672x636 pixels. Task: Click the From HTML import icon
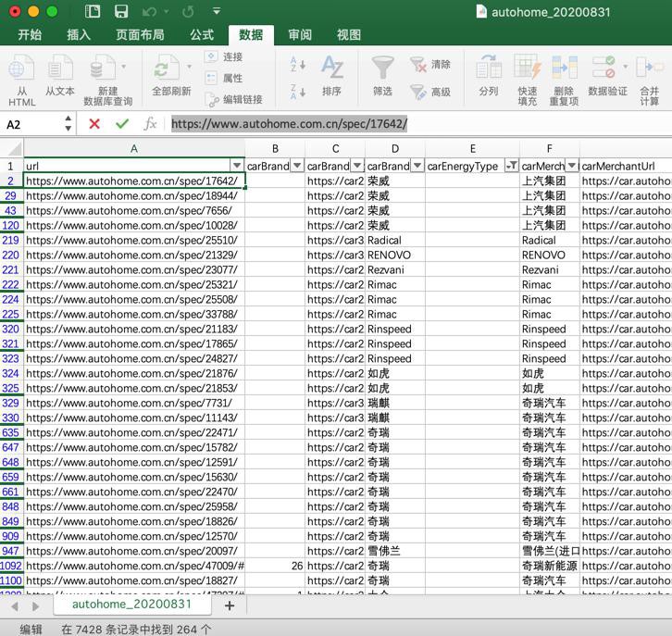pos(21,69)
